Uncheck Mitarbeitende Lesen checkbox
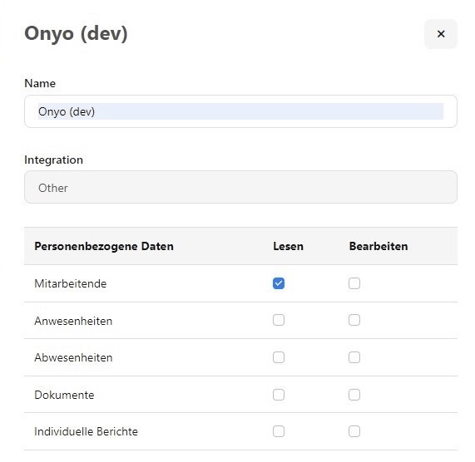The width and height of the screenshot is (475, 462). click(x=279, y=283)
